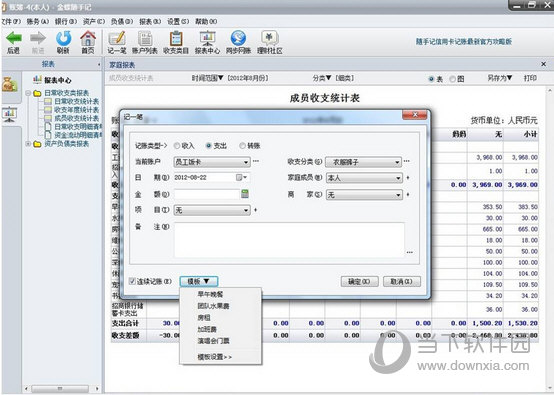The width and height of the screenshot is (554, 395).
Task: Open the 银行(B) menu
Action: coord(66,22)
